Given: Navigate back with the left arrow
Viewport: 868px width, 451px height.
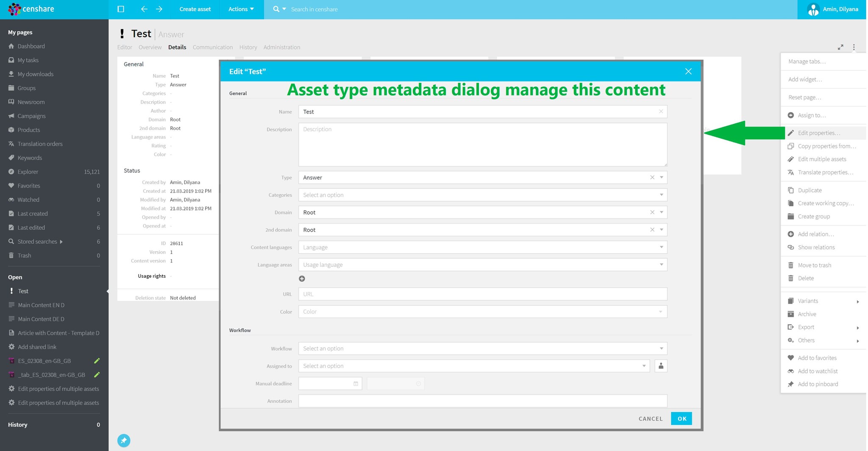Looking at the screenshot, I should click(x=144, y=9).
